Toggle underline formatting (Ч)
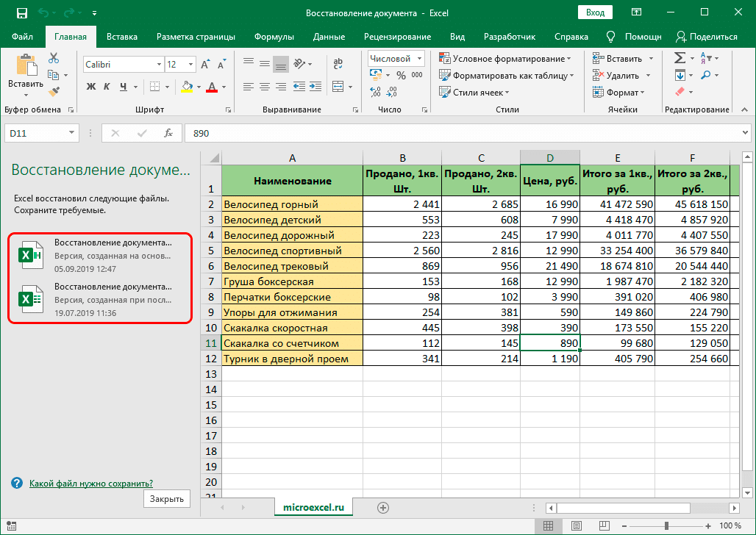Viewport: 756px width, 535px height. pos(124,87)
